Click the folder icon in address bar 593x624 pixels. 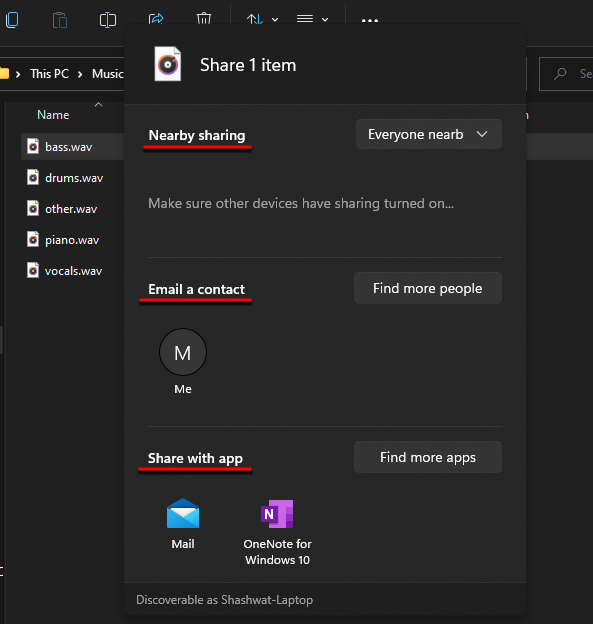[4, 74]
